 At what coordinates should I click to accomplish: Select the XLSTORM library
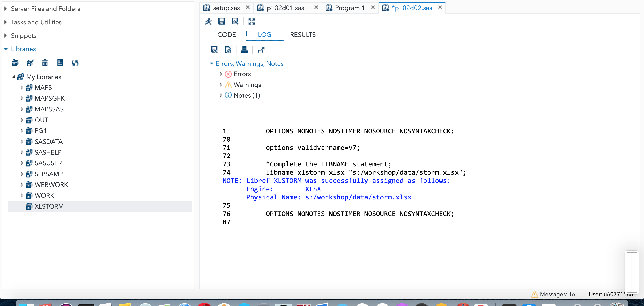(x=49, y=207)
